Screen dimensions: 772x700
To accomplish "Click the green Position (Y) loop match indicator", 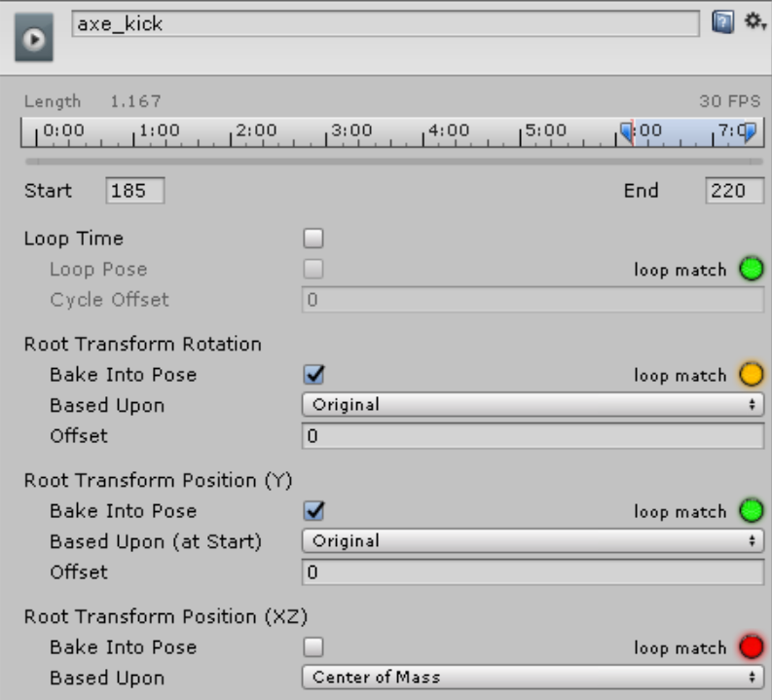I will pyautogui.click(x=751, y=511).
